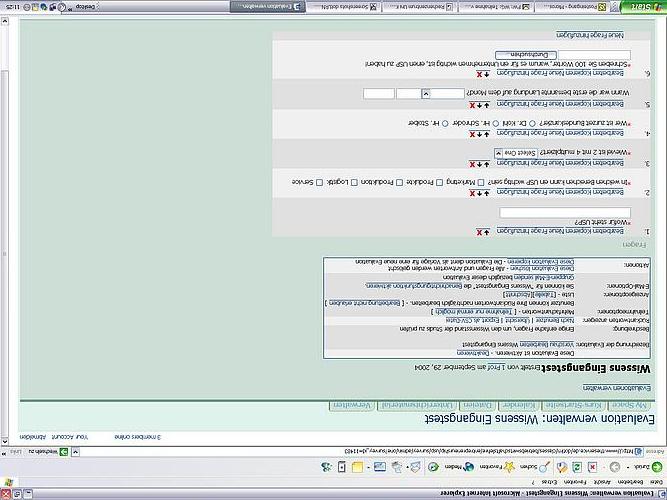Click the yellow note toolbar icon
The height and width of the screenshot is (500, 667).
[357, 467]
